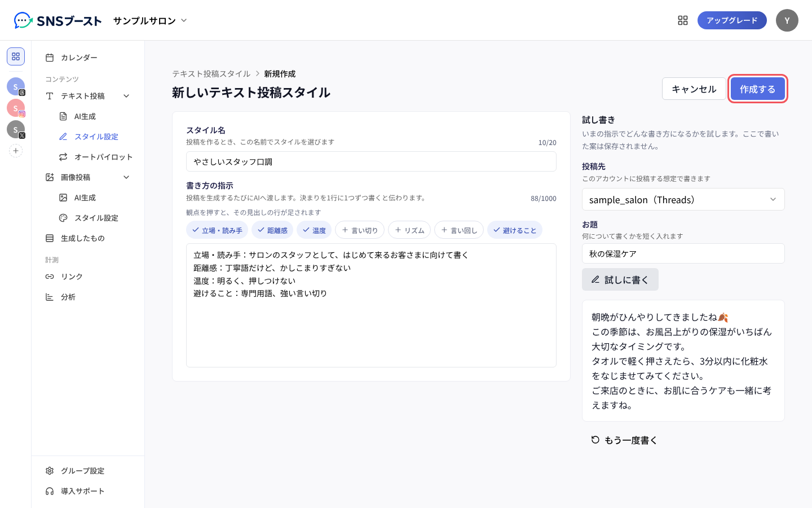This screenshot has height=508, width=812.
Task: Go to オートパイロット
Action: (x=95, y=157)
